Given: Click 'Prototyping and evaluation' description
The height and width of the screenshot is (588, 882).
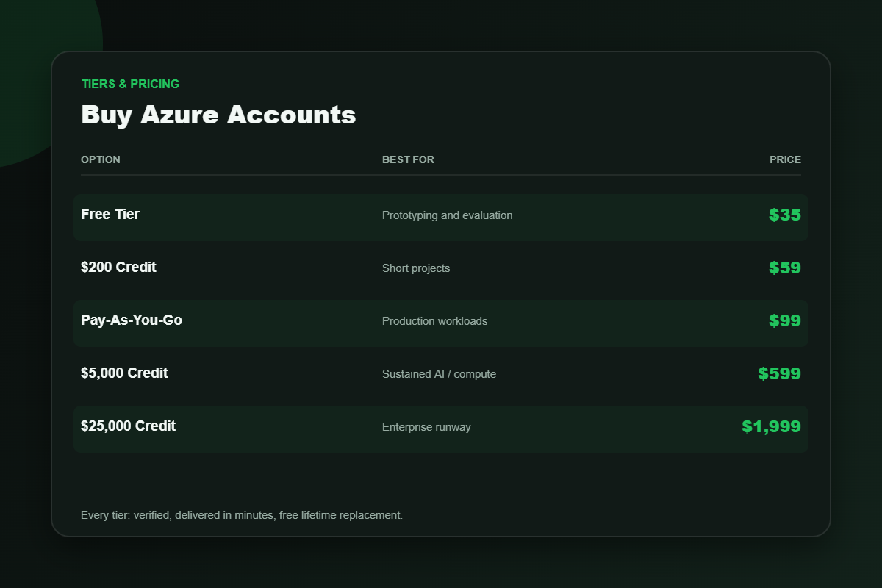Looking at the screenshot, I should 448,215.
